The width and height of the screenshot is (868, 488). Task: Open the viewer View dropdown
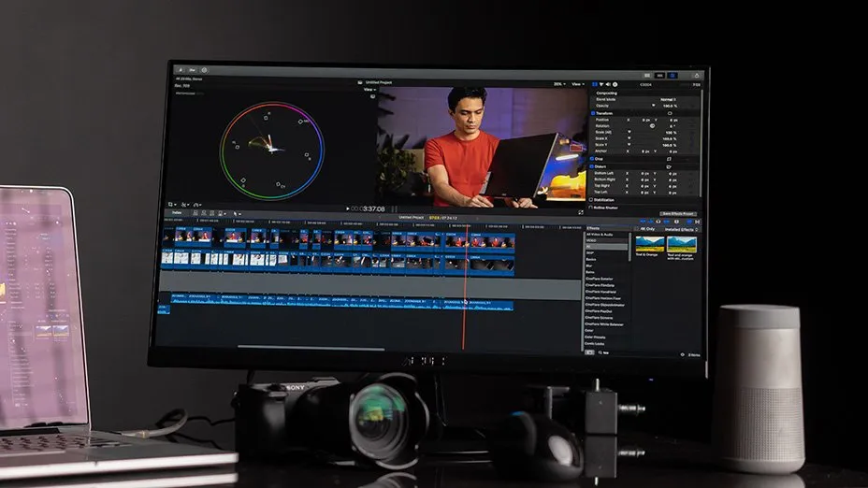point(578,83)
